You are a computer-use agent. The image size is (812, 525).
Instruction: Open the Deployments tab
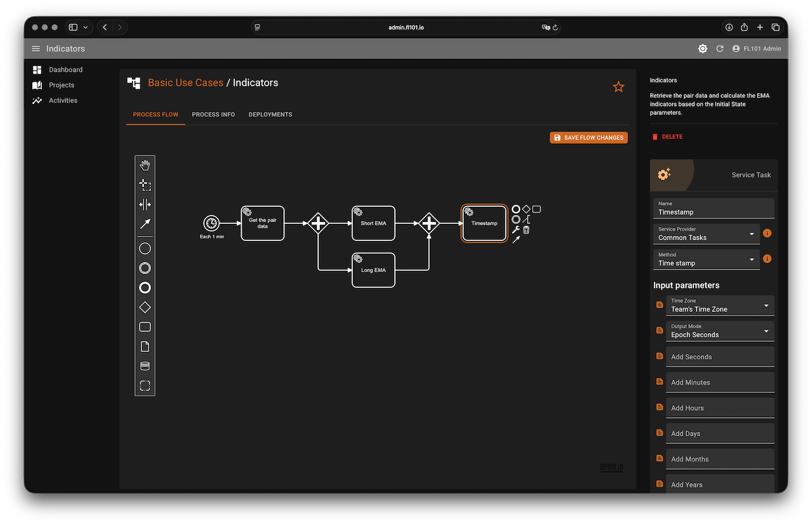pyautogui.click(x=270, y=115)
